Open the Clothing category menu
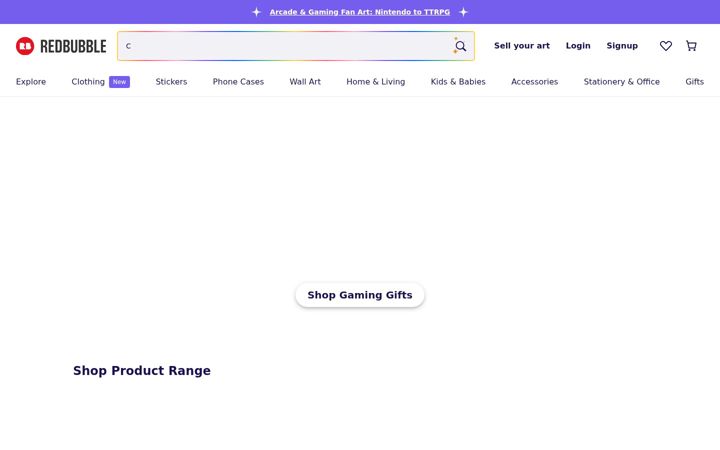The image size is (720, 450). (88, 82)
